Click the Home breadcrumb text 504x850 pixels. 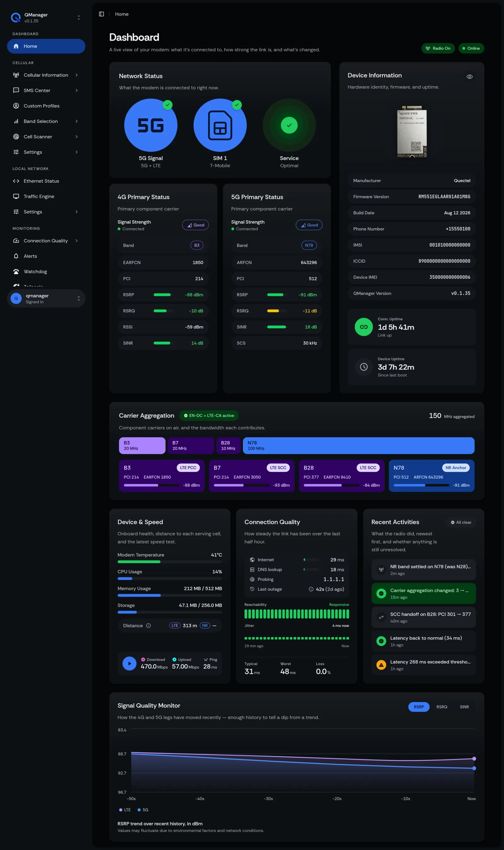point(122,14)
